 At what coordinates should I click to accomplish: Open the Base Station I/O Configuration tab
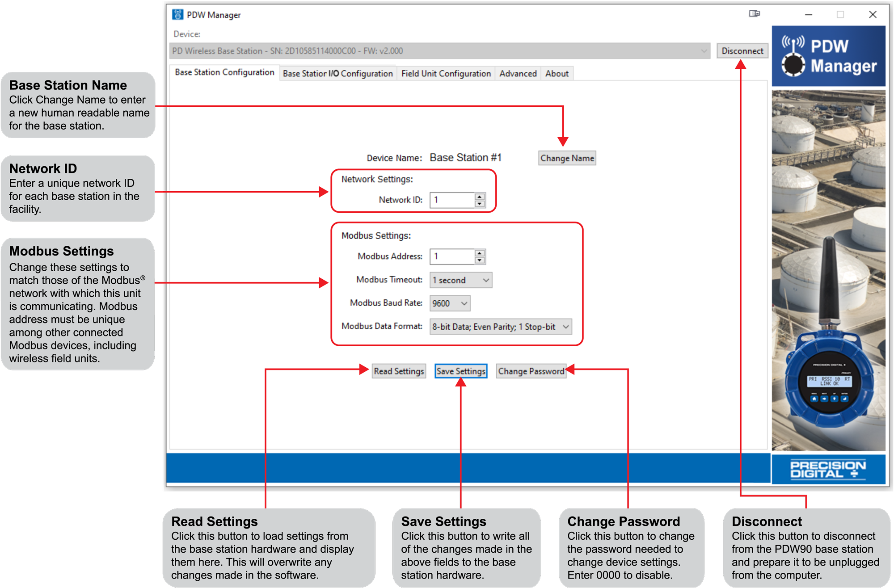tap(337, 74)
